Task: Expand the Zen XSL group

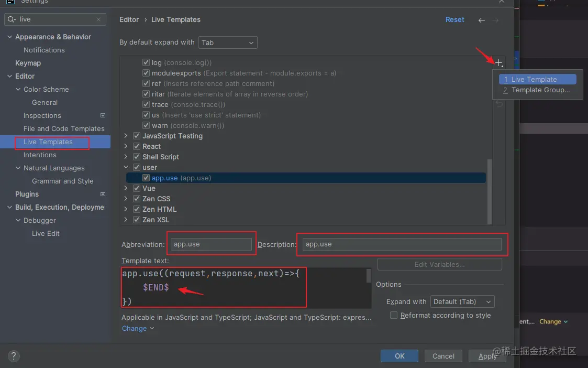Action: pos(126,220)
